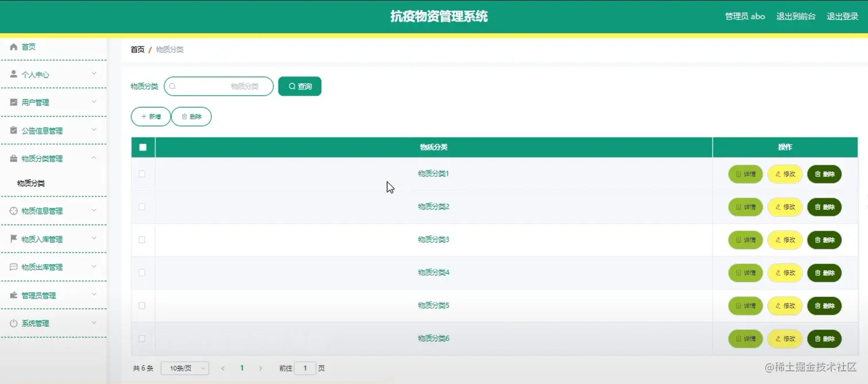Screen dimensions: 868x384
Task: Click the 用户管理 sidebar icon
Action: 13,102
